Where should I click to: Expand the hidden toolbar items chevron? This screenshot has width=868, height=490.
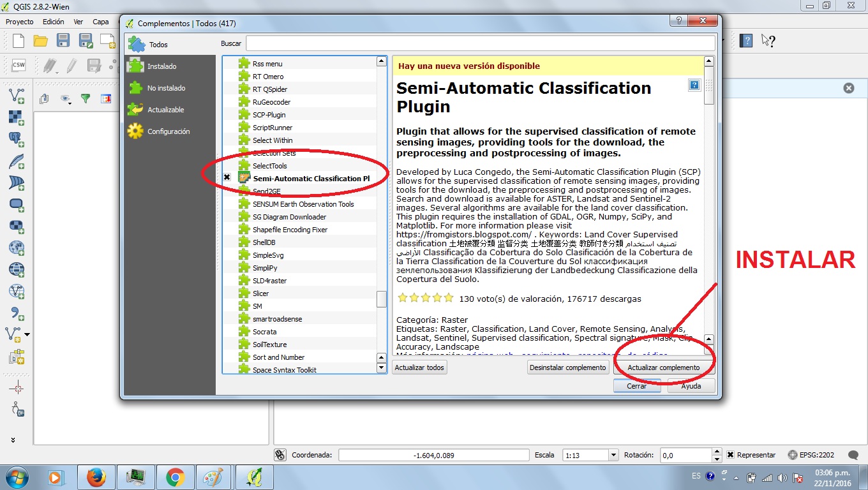click(x=13, y=440)
